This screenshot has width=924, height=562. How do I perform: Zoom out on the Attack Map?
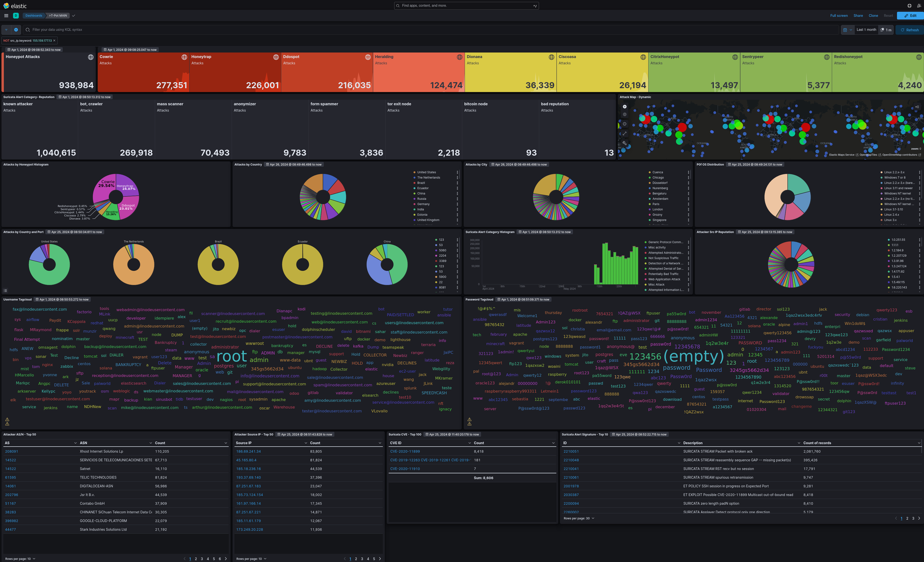coord(625,114)
